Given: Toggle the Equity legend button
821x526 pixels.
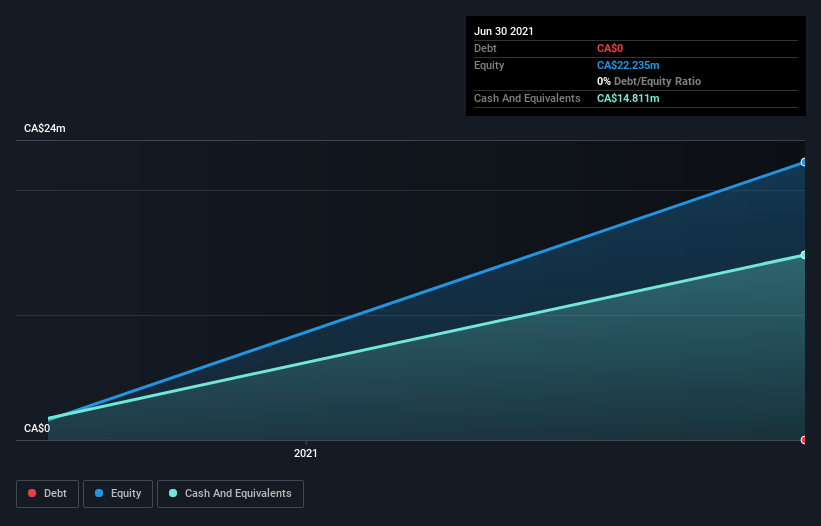Looking at the screenshot, I should pos(118,494).
